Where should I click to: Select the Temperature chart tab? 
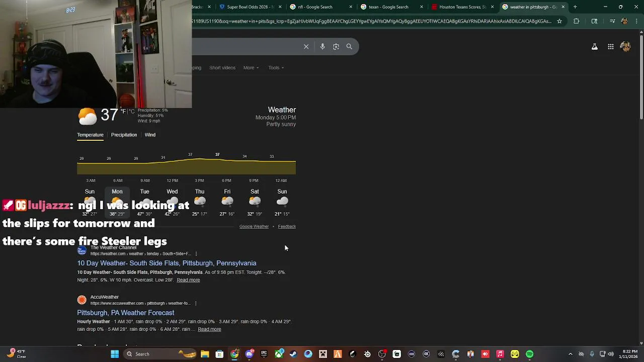[x=90, y=135]
